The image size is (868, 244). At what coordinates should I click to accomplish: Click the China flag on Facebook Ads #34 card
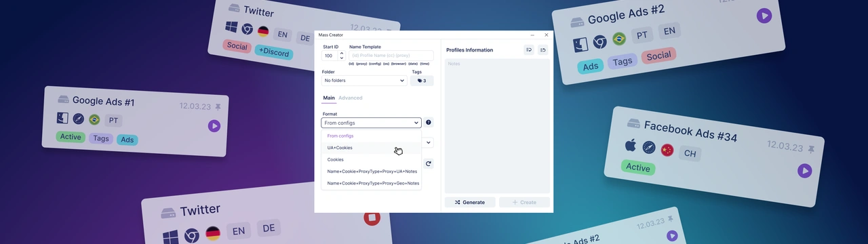click(667, 150)
